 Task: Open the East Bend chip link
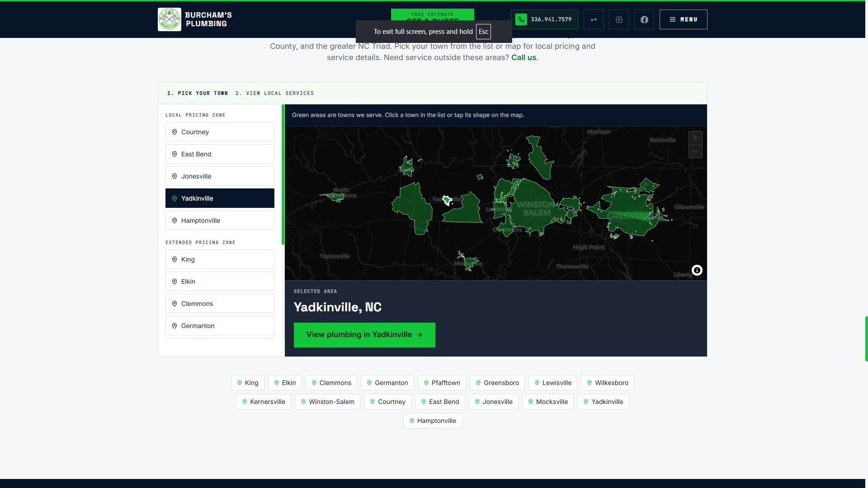click(440, 402)
